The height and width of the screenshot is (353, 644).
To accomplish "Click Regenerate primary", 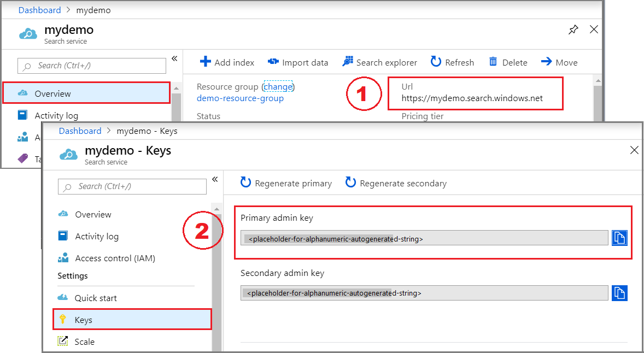I will (x=285, y=183).
